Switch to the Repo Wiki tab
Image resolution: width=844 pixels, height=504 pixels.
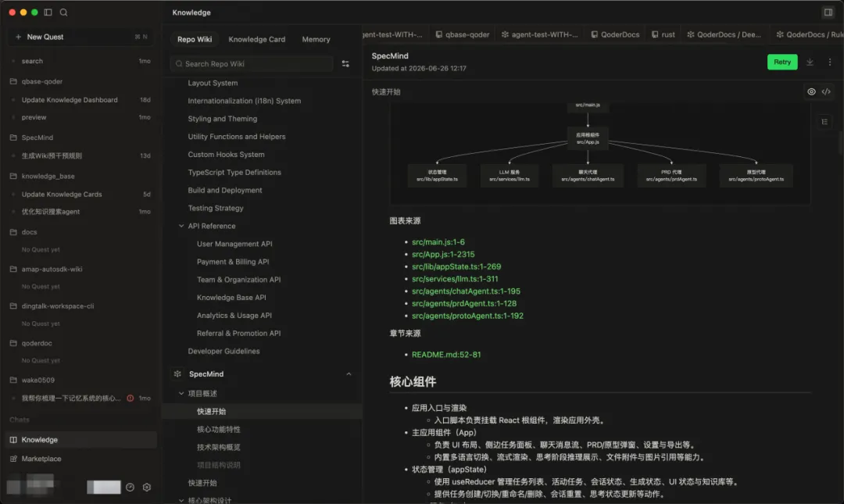pos(195,39)
